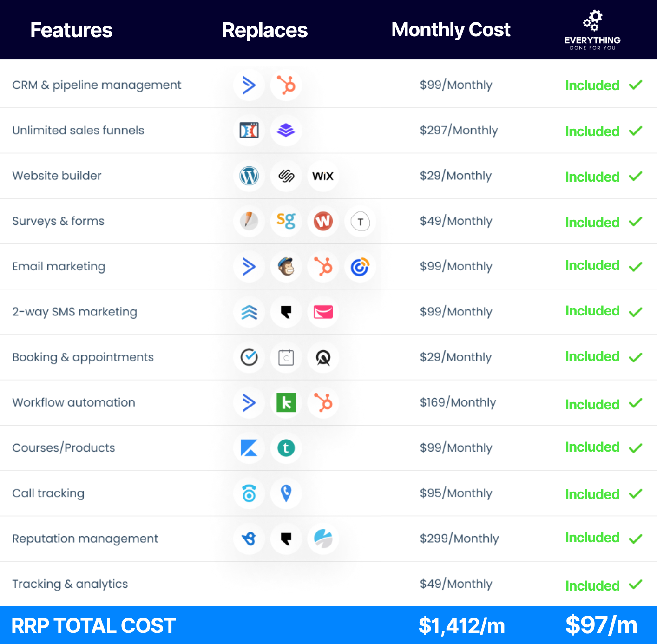Click the Monthly Cost column header
Screen dimensions: 657x644
[450, 30]
